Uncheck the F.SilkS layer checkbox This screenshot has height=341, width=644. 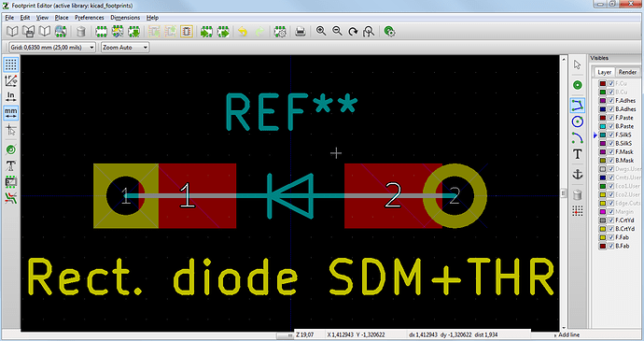tap(610, 135)
